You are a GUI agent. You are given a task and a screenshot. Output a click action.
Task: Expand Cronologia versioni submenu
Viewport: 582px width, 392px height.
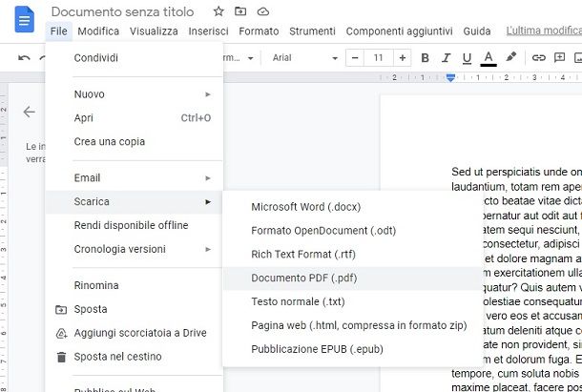(135, 250)
